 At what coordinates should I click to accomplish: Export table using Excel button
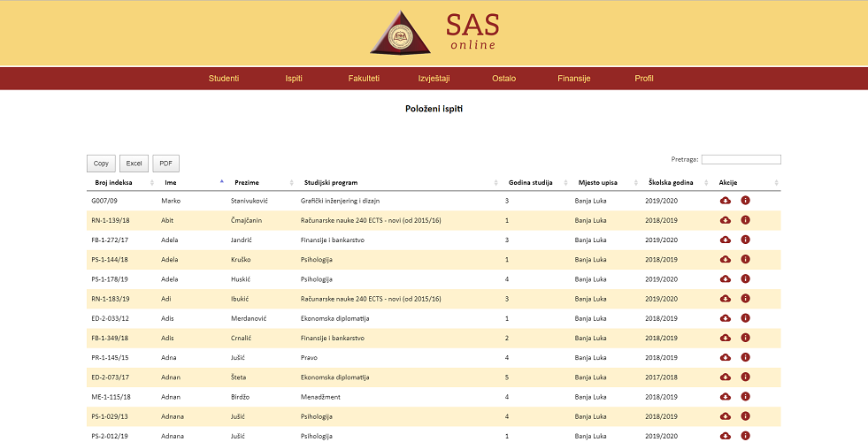click(134, 164)
